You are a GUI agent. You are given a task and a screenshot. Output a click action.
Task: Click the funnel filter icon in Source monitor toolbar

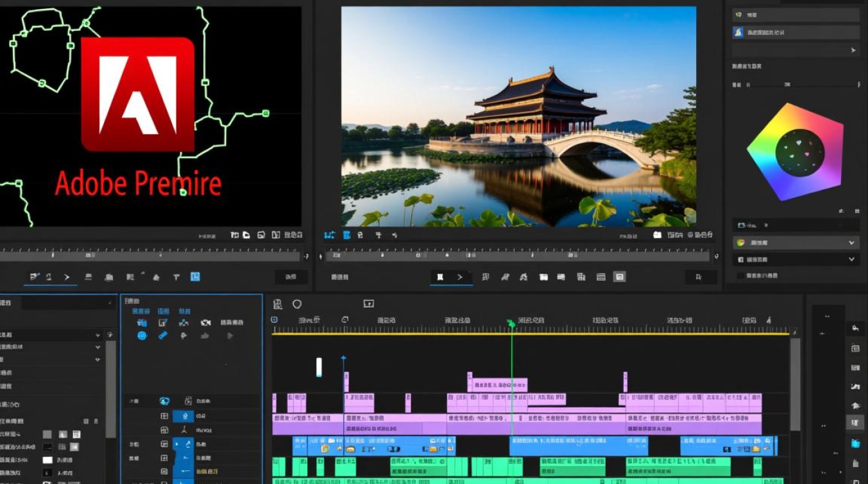(176, 277)
